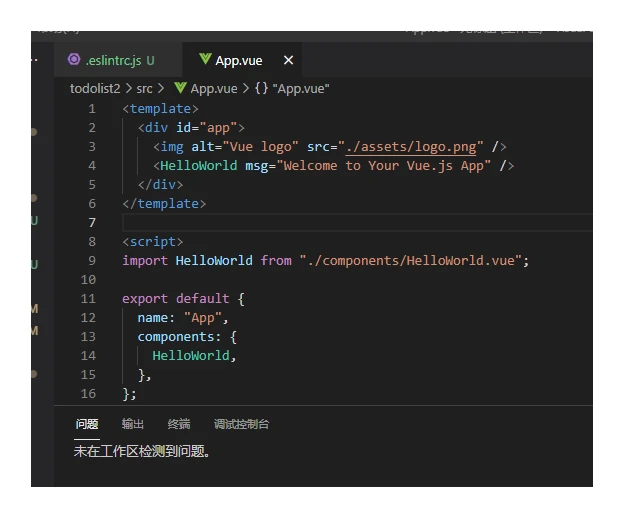Screen dimensions: 622x516
Task: Click export default on line 11
Action: 176,298
